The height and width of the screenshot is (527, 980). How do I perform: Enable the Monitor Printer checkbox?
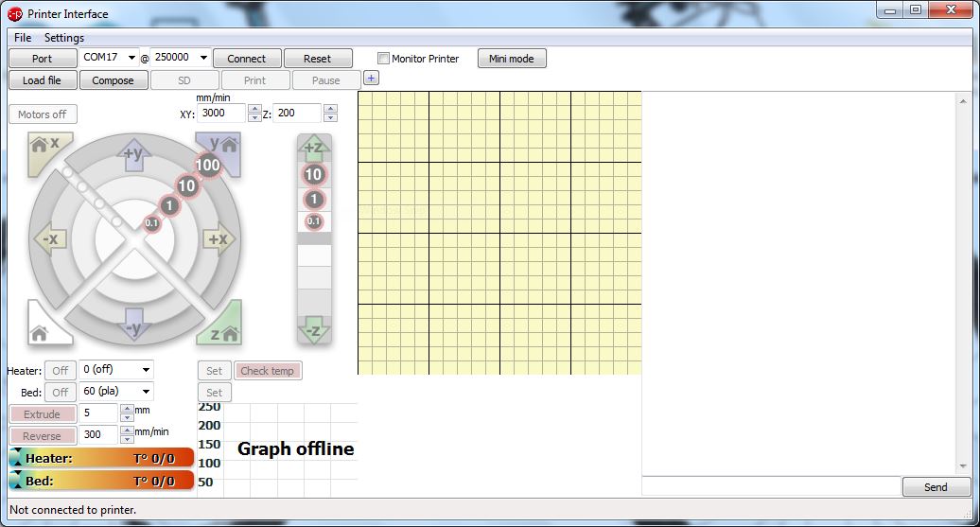tap(383, 58)
